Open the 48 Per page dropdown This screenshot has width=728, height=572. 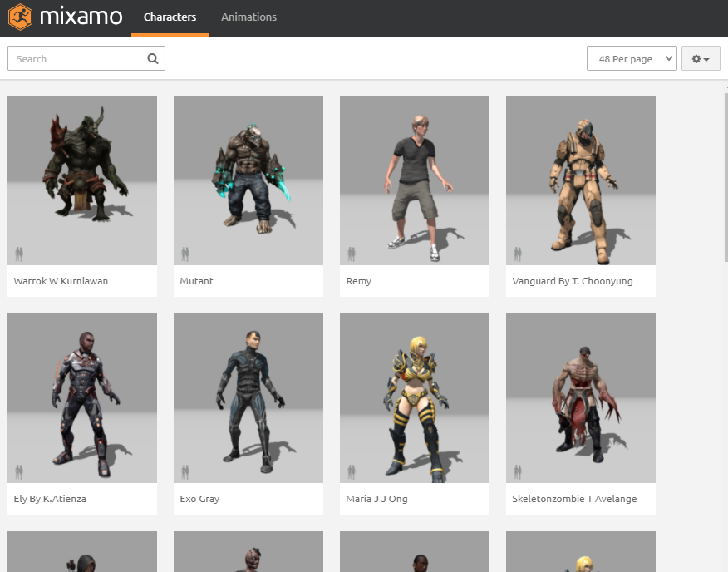(x=632, y=58)
